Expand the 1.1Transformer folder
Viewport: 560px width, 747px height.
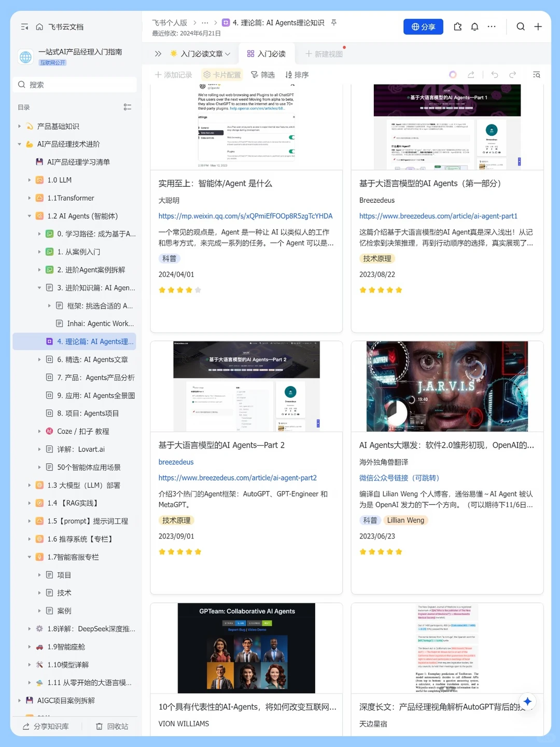pos(30,198)
